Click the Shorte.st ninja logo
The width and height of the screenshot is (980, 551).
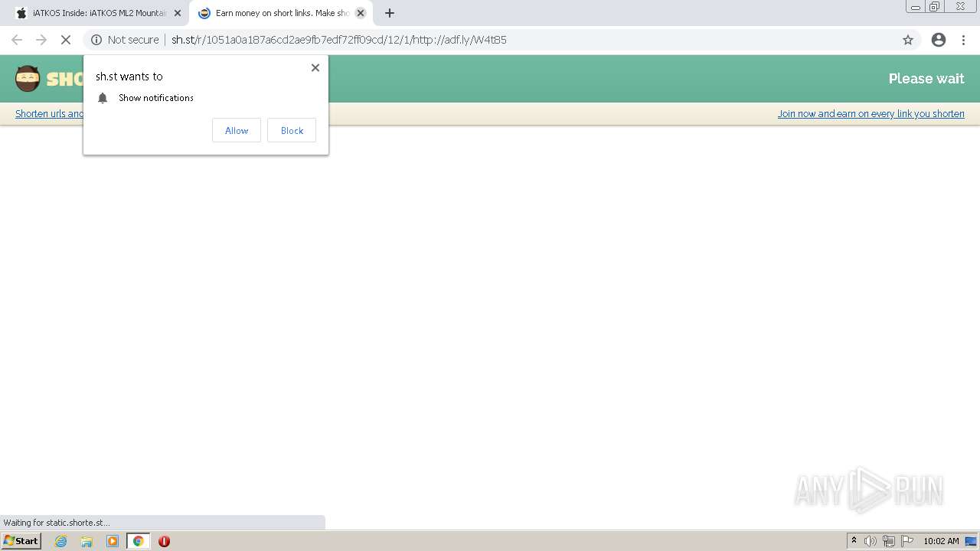(x=28, y=79)
